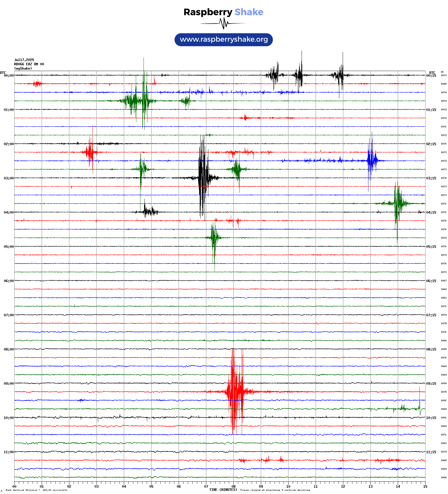This screenshot has width=448, height=494.
Task: Open the www.raspberryshake.org link
Action: pos(224,40)
